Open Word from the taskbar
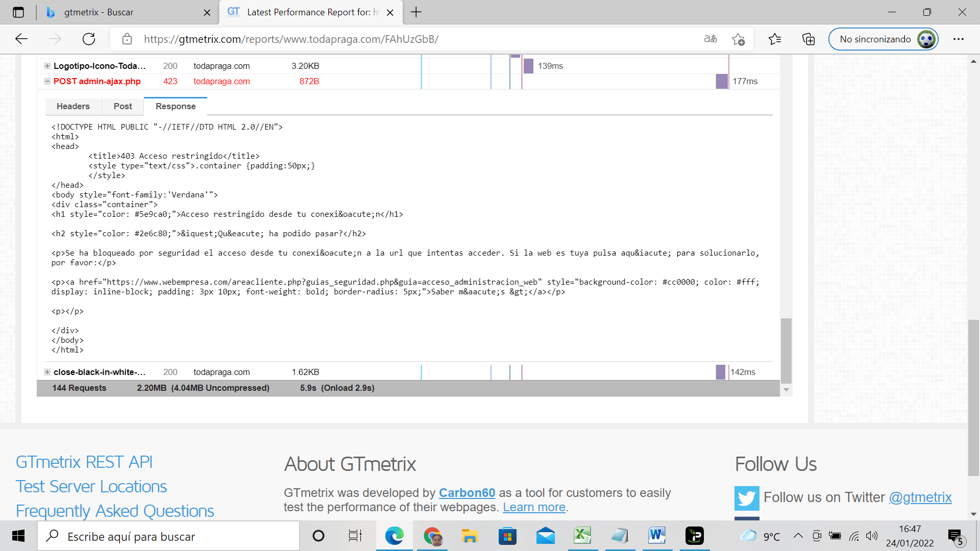The width and height of the screenshot is (980, 551). [657, 536]
